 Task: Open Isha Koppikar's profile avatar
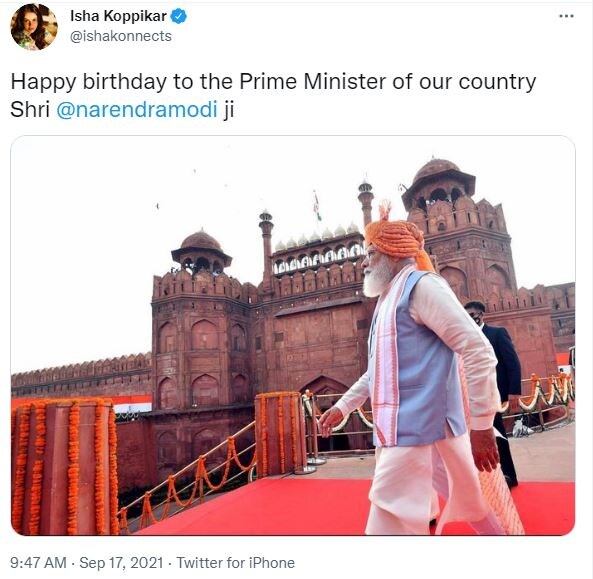pos(34,27)
